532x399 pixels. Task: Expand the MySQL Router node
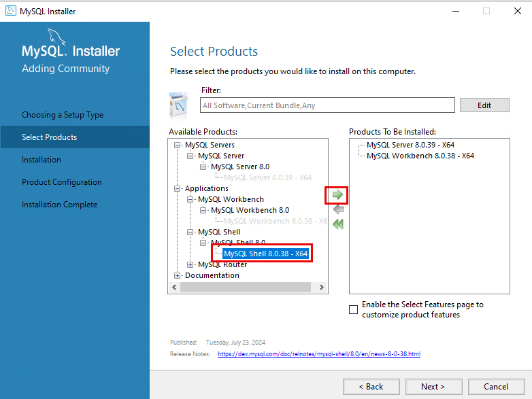[190, 265]
